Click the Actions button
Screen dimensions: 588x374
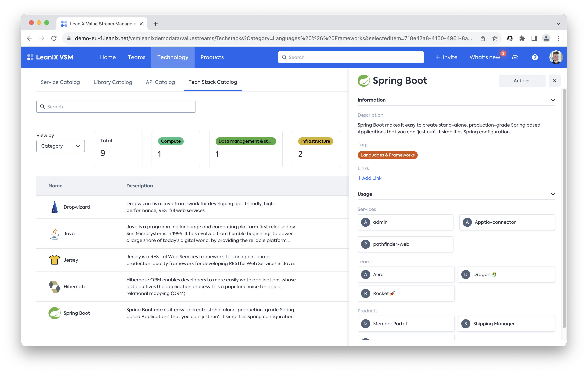pyautogui.click(x=522, y=81)
